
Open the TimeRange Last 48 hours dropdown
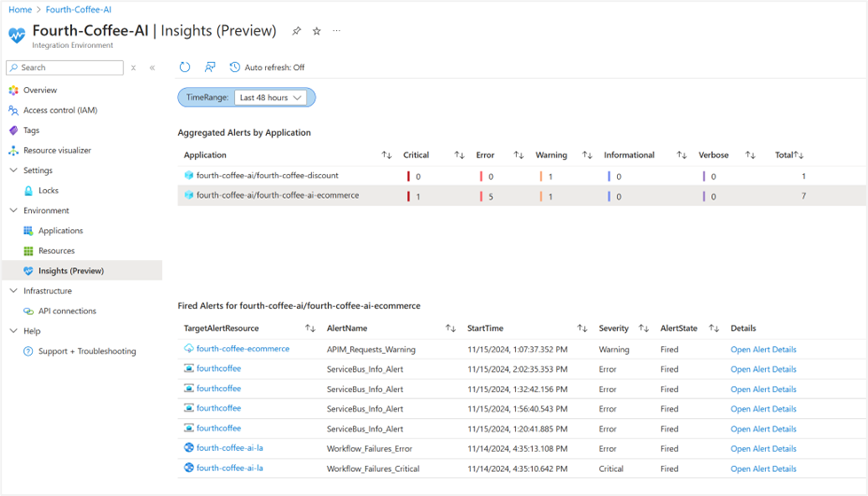[270, 98]
